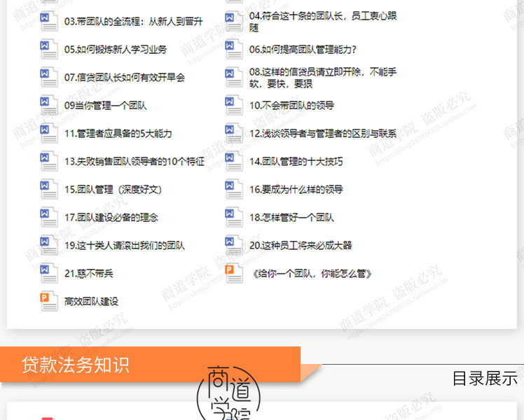
Task: Open file 12.浅谈领导者与管理者的区别与联系
Action: pos(322,134)
